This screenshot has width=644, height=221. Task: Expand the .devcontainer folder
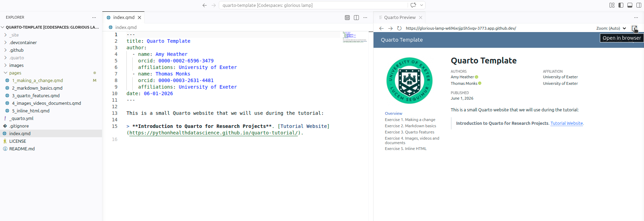tap(51, 42)
